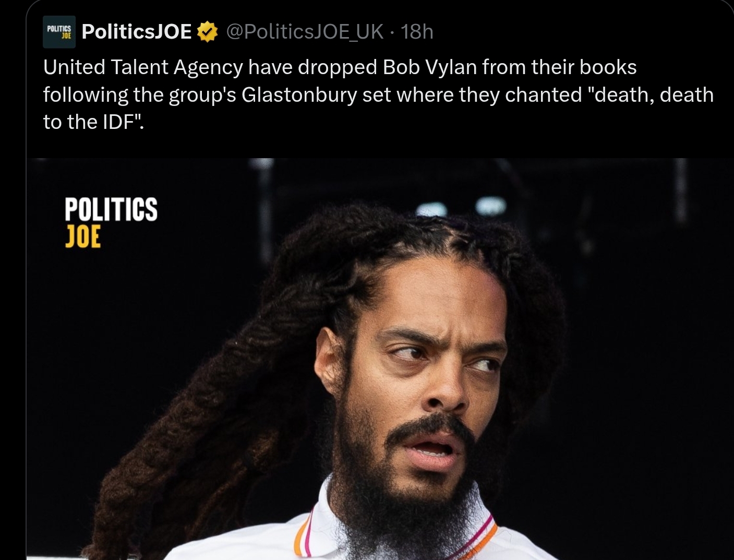734x560 pixels.
Task: Click the separator dot before 18h
Action: pos(393,32)
